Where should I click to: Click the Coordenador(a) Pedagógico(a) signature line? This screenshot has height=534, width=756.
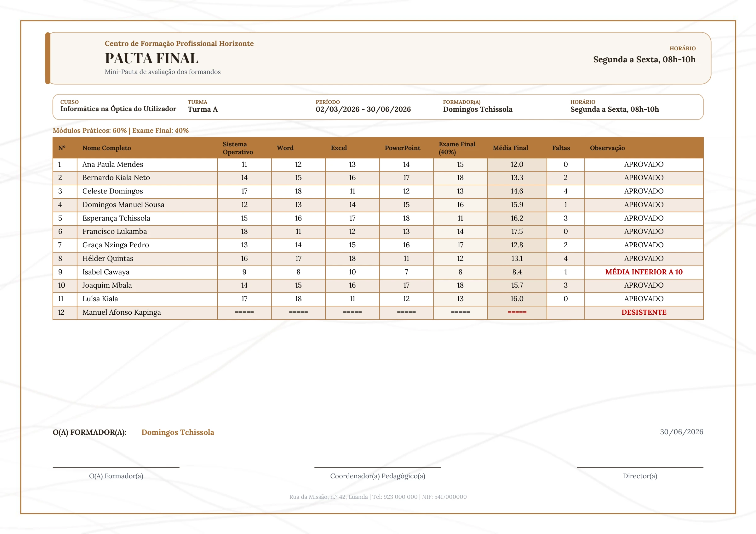click(x=378, y=467)
